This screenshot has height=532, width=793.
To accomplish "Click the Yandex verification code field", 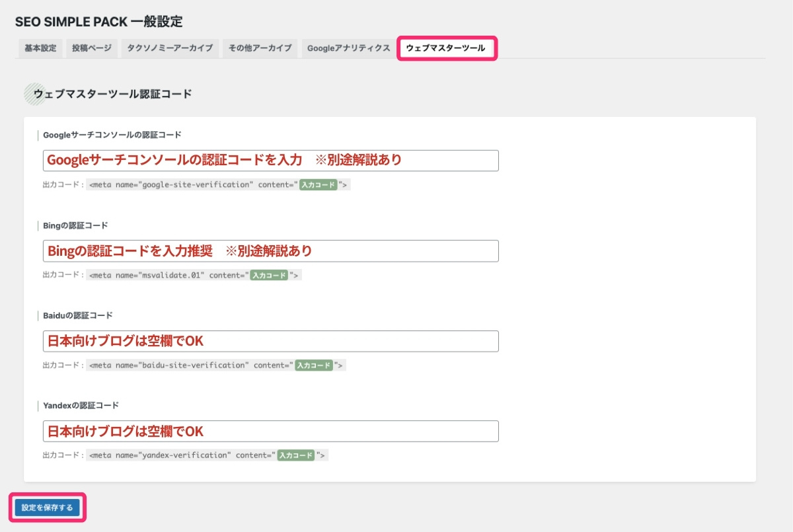I will coord(270,431).
